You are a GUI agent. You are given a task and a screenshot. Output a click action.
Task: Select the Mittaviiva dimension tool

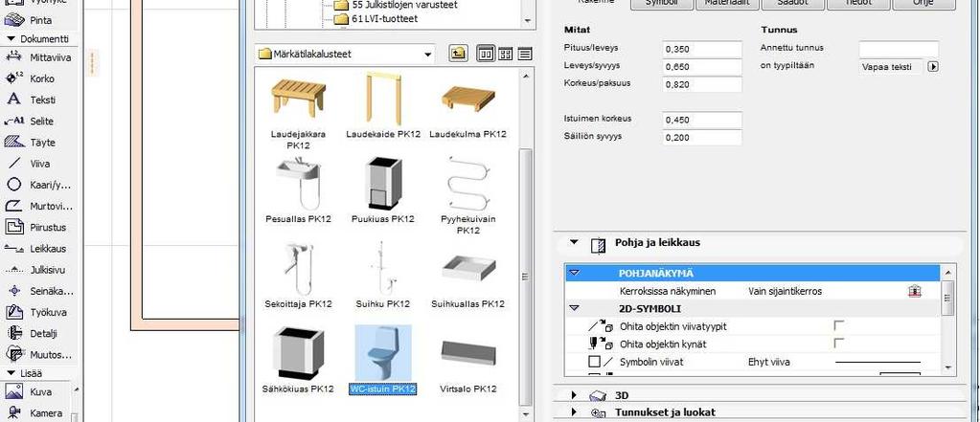38,57
